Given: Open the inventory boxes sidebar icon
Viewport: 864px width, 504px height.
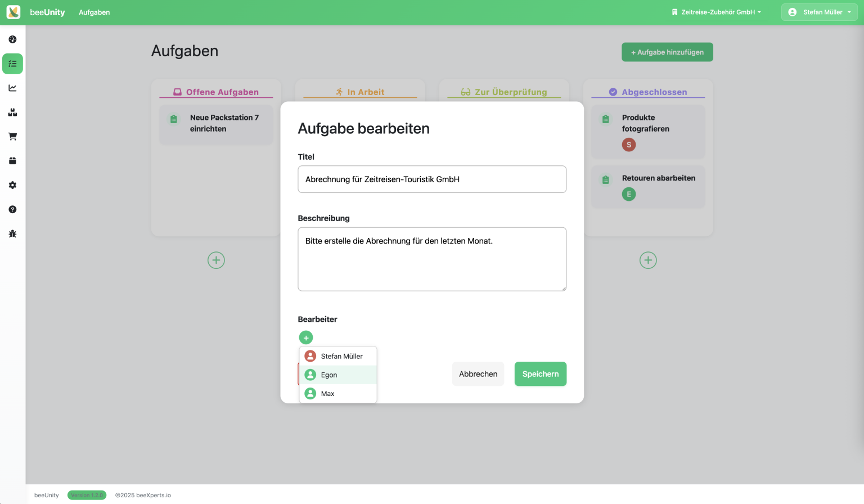Looking at the screenshot, I should pyautogui.click(x=12, y=112).
